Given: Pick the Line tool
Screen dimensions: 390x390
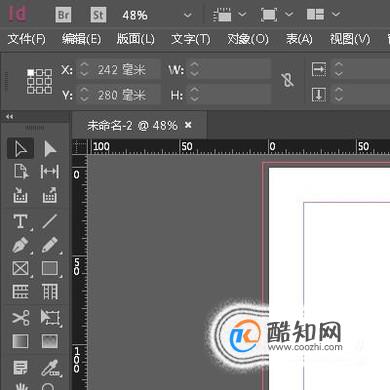Looking at the screenshot, I should pyautogui.click(x=50, y=221).
